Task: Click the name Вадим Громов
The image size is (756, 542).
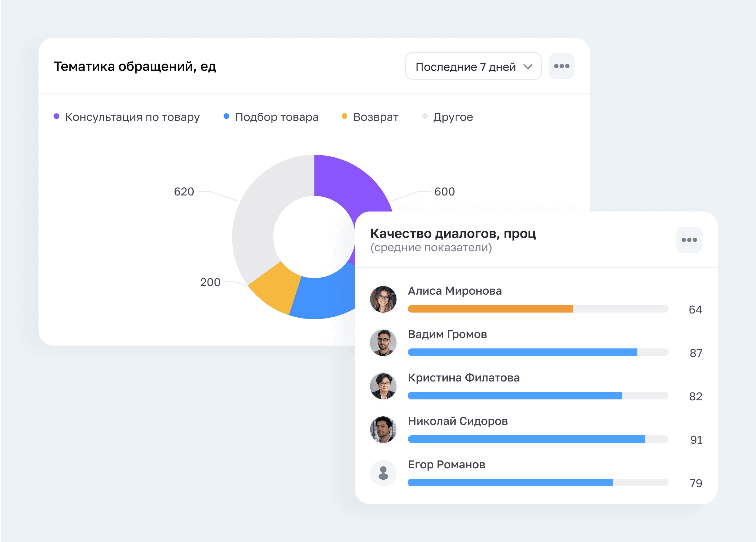Action: tap(447, 335)
